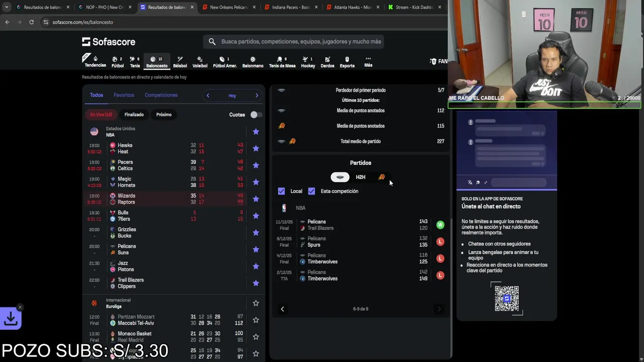The width and height of the screenshot is (644, 362).
Task: Open the Pelicans vs Spurs result
Action: click(x=360, y=242)
